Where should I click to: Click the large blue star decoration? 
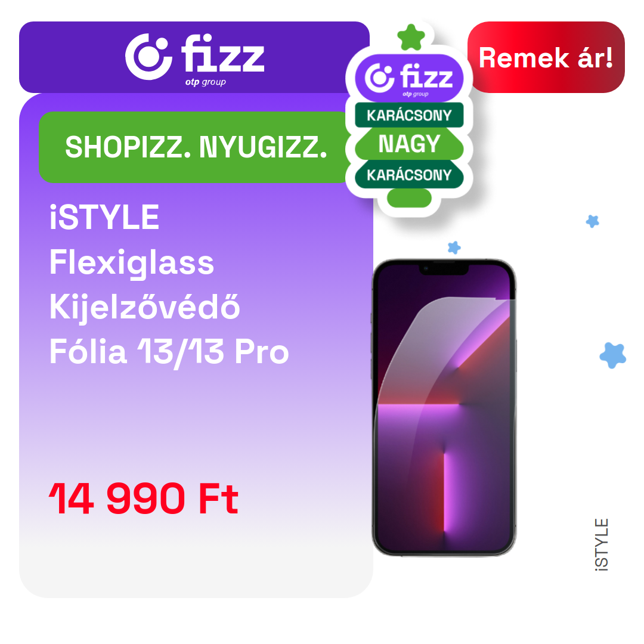613,355
